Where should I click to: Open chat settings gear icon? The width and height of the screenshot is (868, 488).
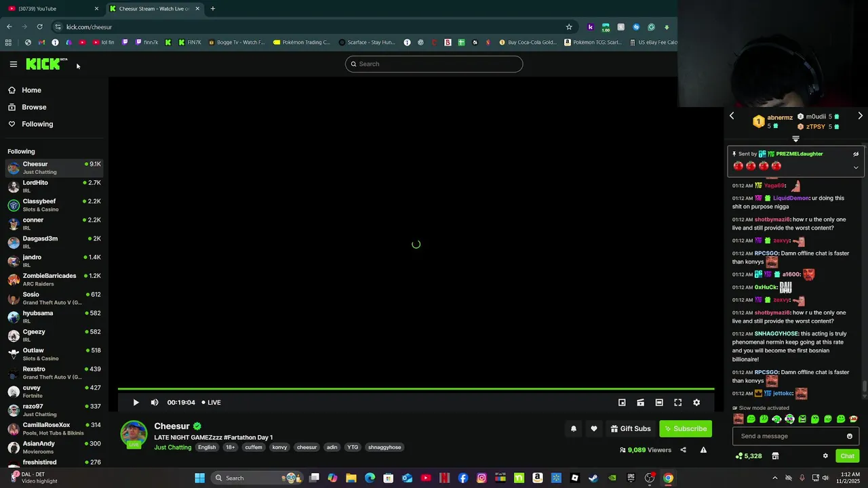coord(825,456)
